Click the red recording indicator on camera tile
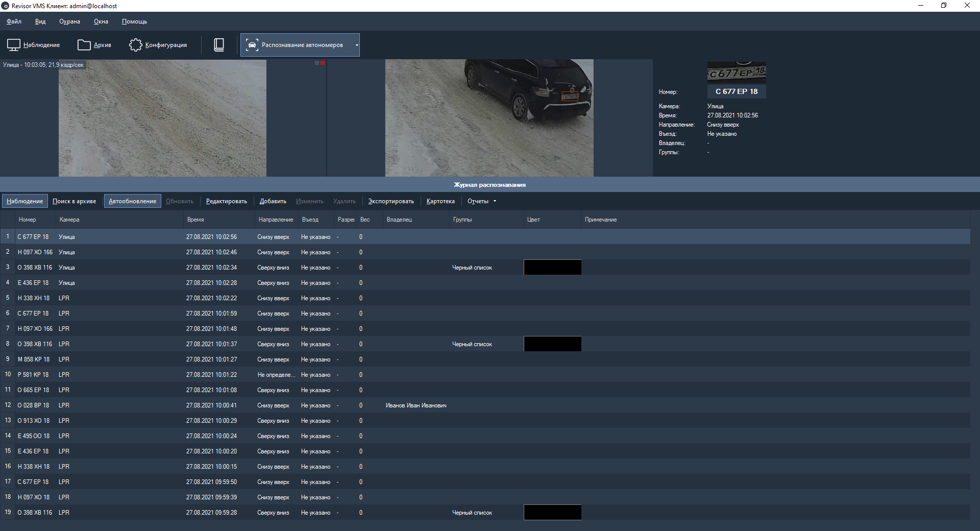The width and height of the screenshot is (980, 531). click(322, 63)
